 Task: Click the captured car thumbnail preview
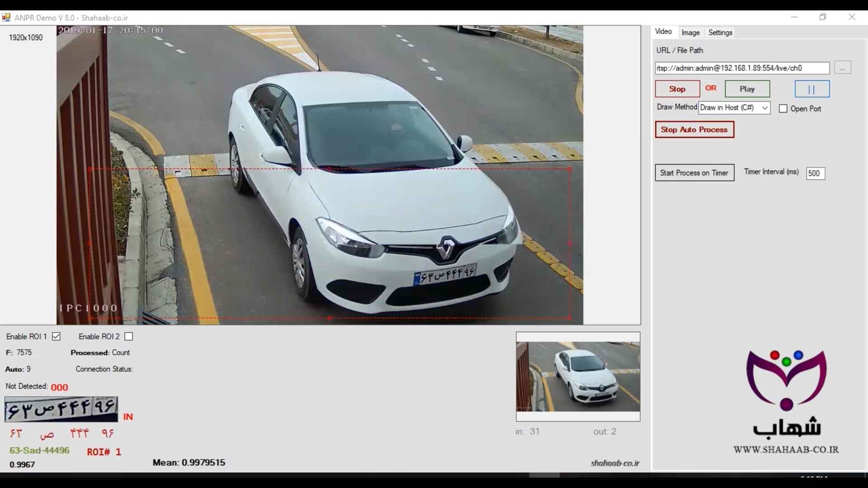(x=578, y=376)
